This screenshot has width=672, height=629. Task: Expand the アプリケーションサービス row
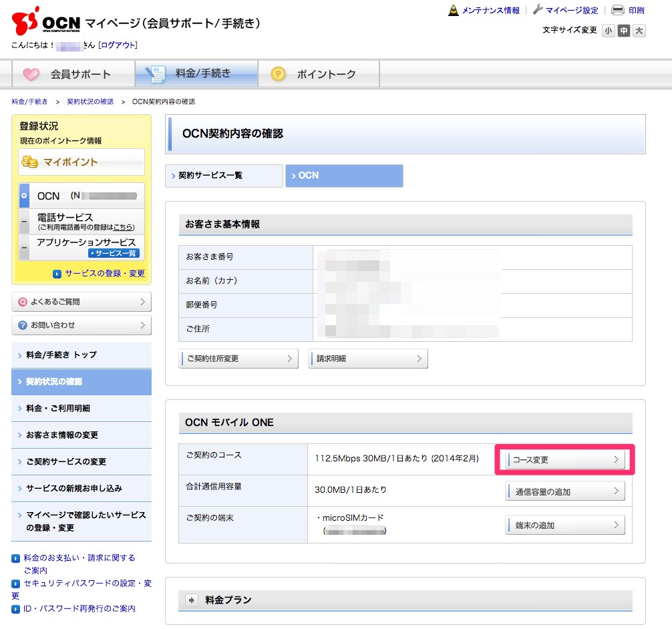coord(25,248)
